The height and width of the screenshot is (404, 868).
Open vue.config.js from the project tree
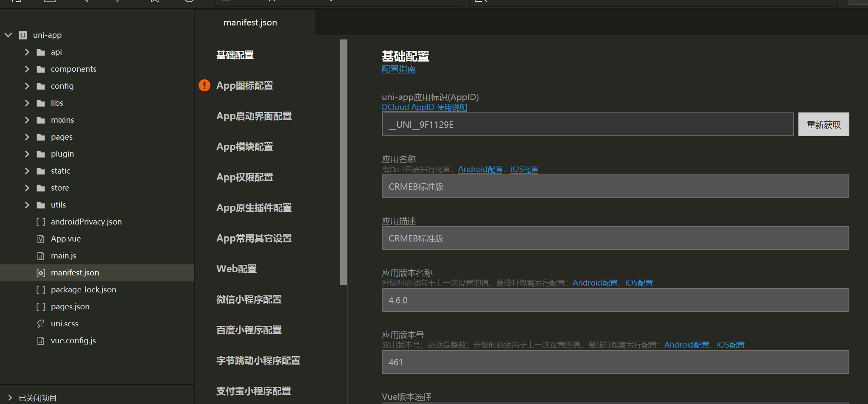click(73, 340)
